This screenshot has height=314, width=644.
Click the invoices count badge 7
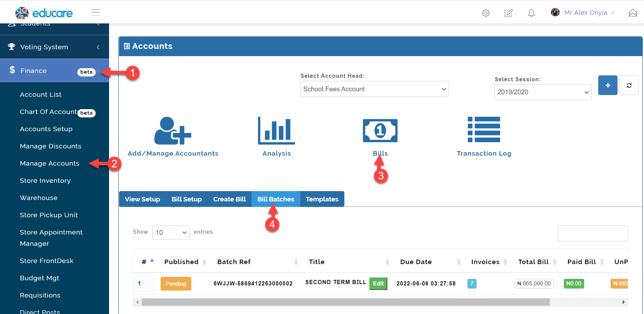click(x=472, y=284)
